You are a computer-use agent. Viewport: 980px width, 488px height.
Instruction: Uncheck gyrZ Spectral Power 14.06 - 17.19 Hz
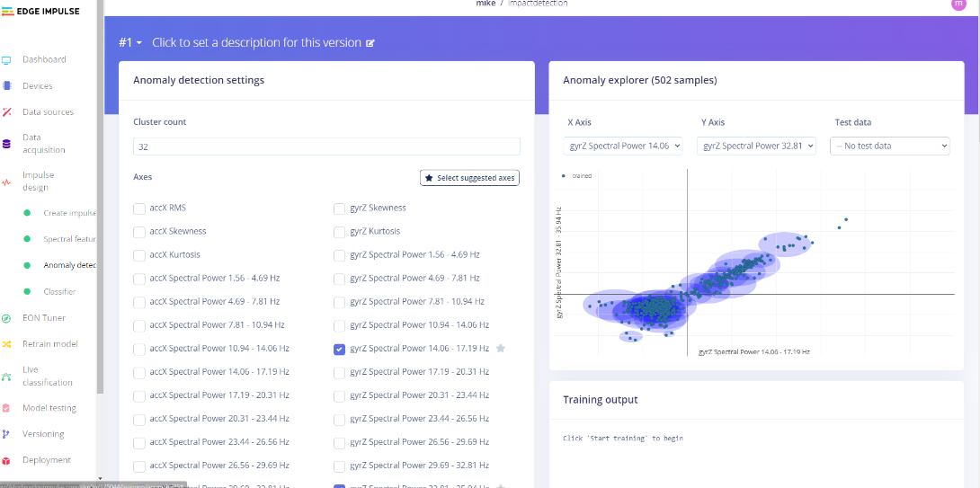pyautogui.click(x=339, y=349)
